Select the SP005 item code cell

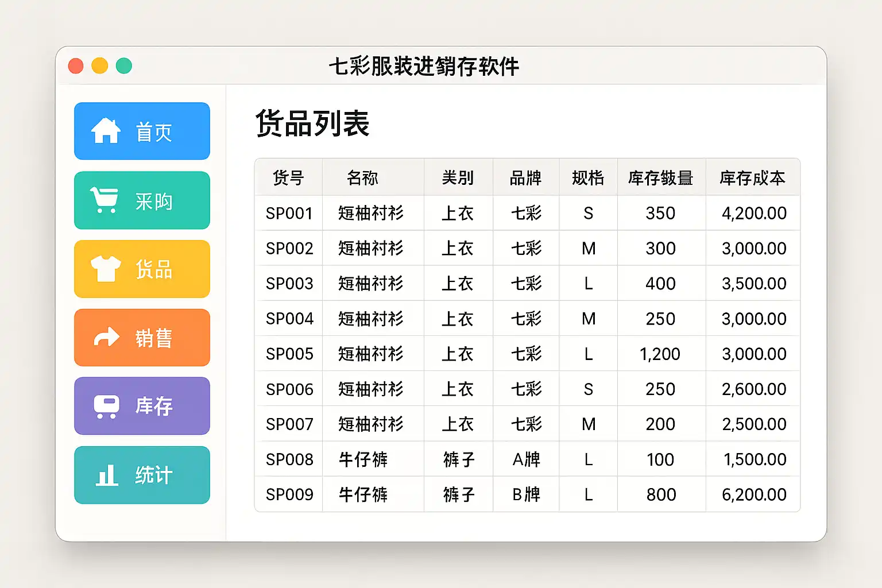(289, 354)
